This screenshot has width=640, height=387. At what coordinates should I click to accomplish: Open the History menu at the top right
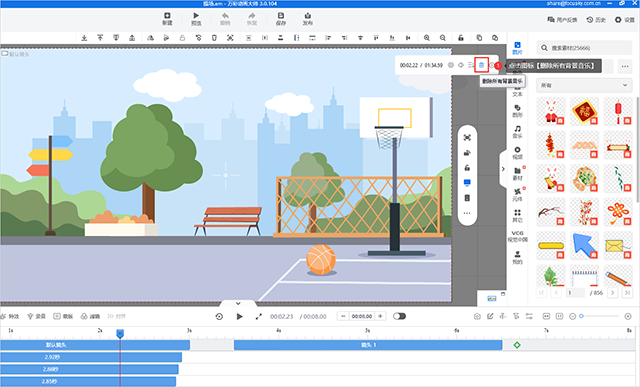coord(596,20)
